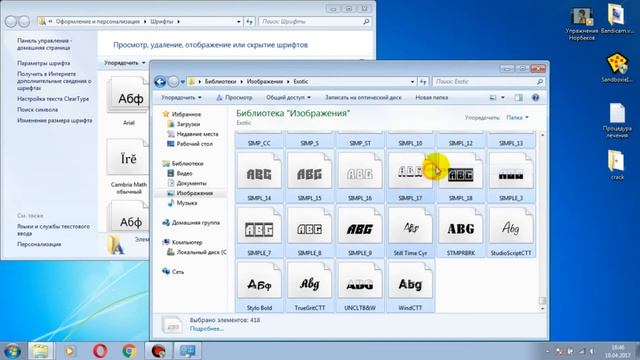Screen dimensions: 640x360
Task: Click the Forward arrow in Exotic window
Action: click(x=173, y=82)
